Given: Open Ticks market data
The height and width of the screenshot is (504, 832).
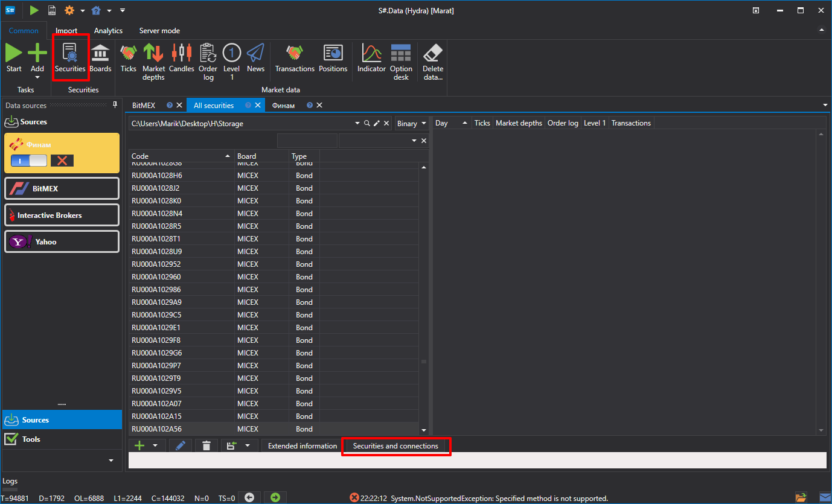Looking at the screenshot, I should tap(128, 59).
